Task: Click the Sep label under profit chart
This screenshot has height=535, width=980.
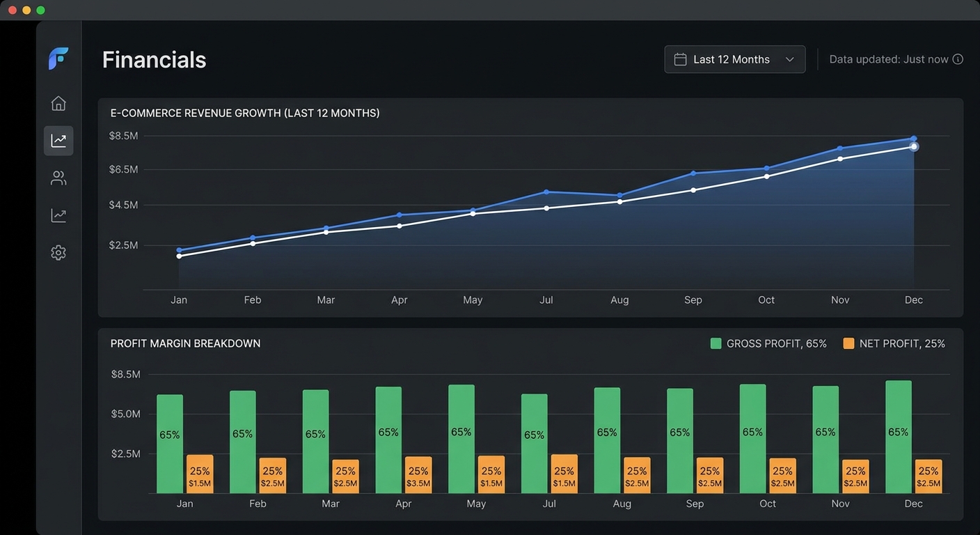Action: tap(695, 504)
